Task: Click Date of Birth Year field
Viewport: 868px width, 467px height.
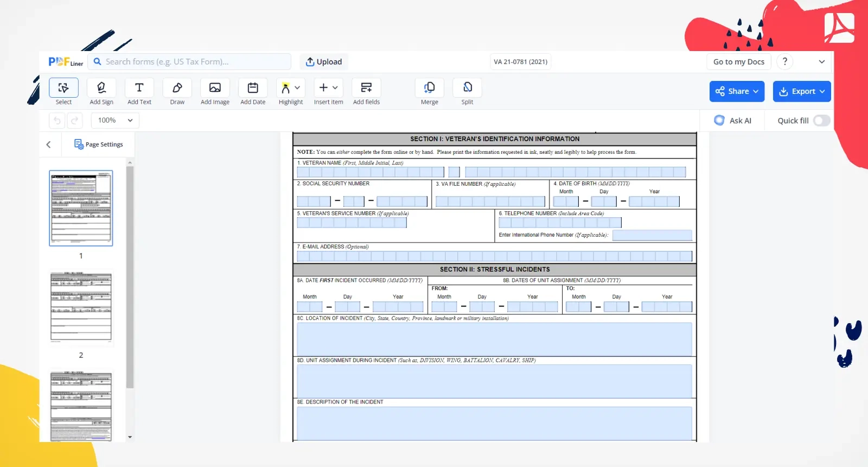Action: point(654,201)
